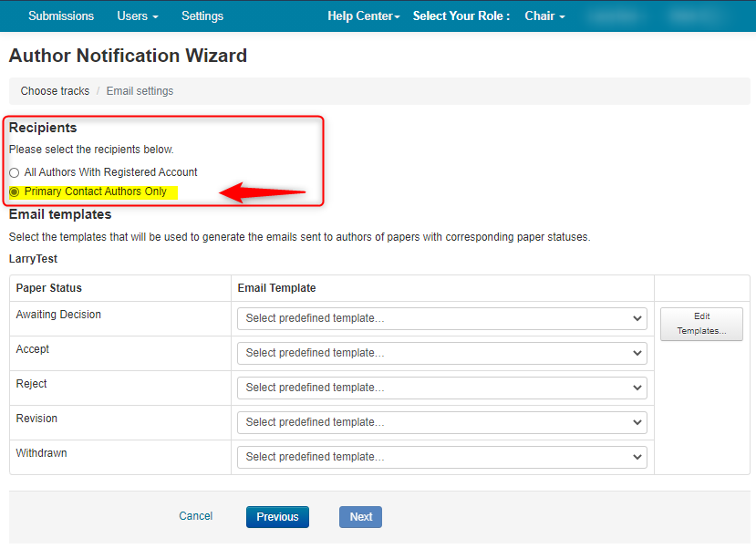Go back with the Previous button
This screenshot has height=559, width=756.
(x=277, y=517)
